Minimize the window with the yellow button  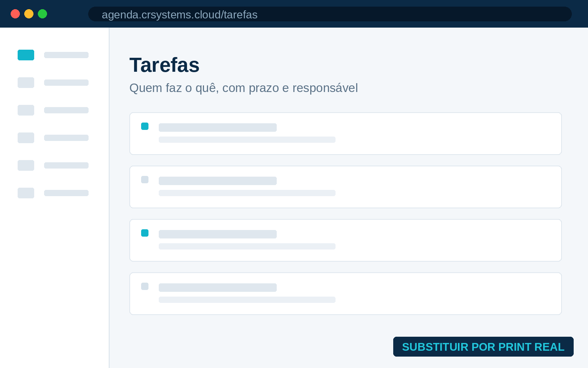point(29,14)
